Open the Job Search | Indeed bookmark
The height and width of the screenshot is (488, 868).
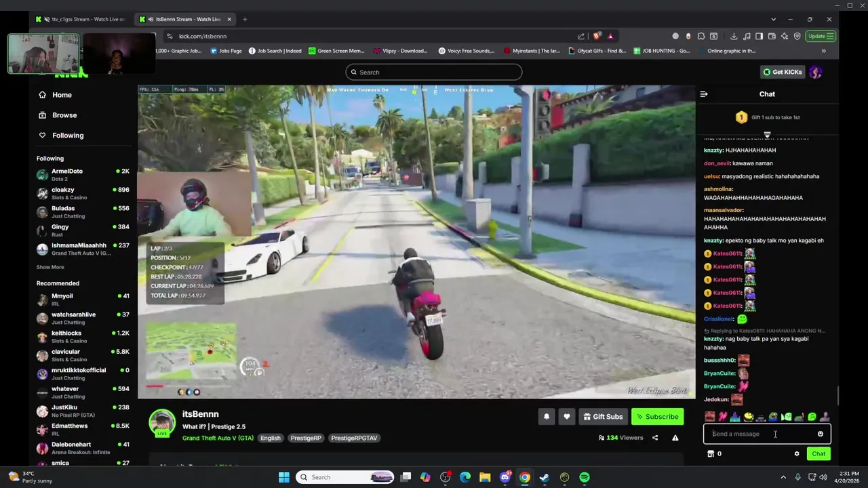pos(275,51)
